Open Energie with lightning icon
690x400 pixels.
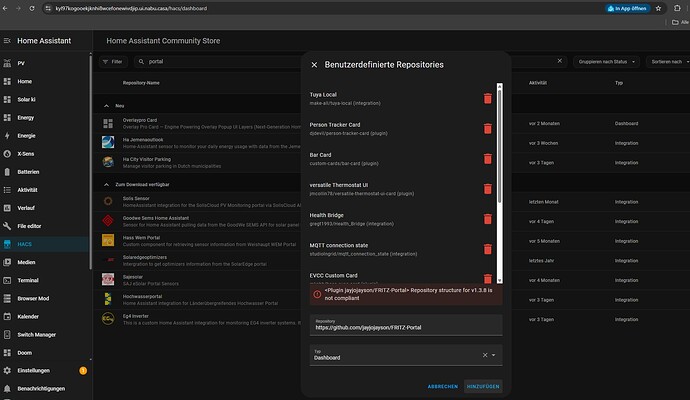(45, 136)
